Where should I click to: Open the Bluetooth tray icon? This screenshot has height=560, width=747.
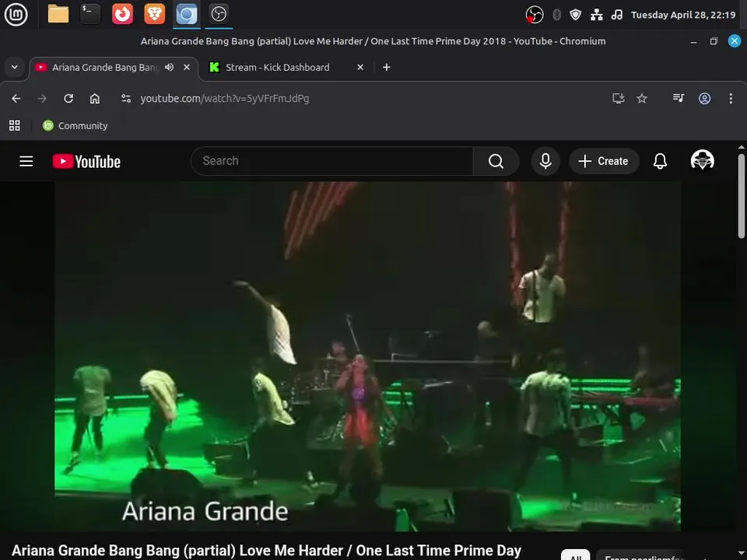pos(556,15)
